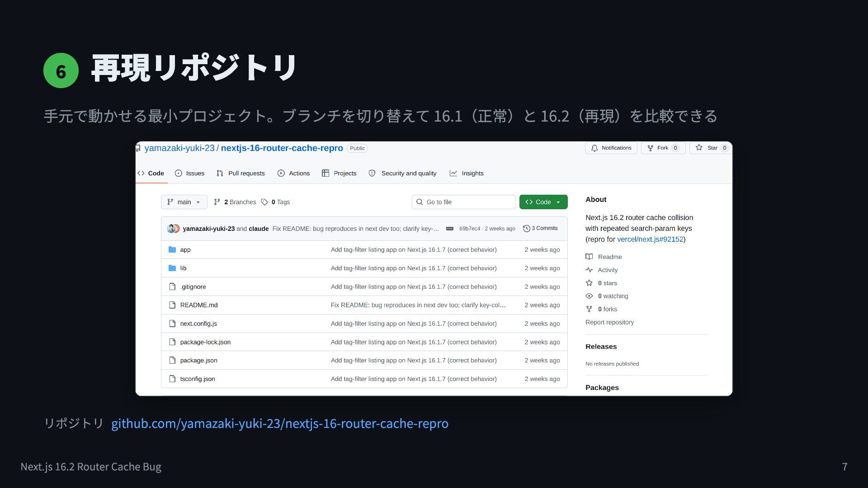Click the README.md file icon
Screen dimensions: 868x488
(172, 305)
